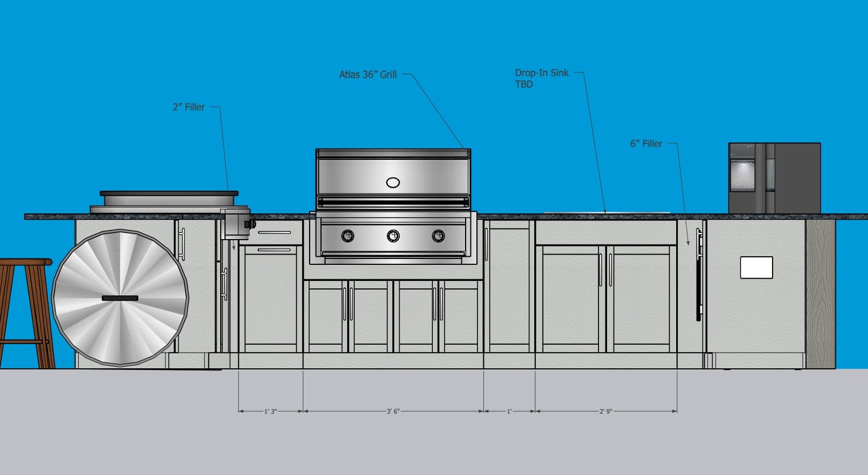Screen dimensions: 868x475
Task: Select the wood-textured end panel
Action: [x=820, y=294]
